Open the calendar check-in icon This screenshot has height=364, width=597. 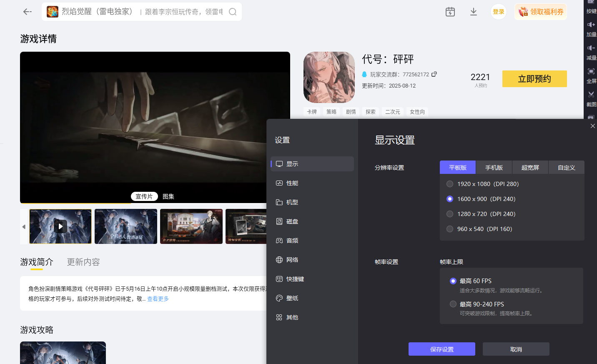tap(450, 12)
